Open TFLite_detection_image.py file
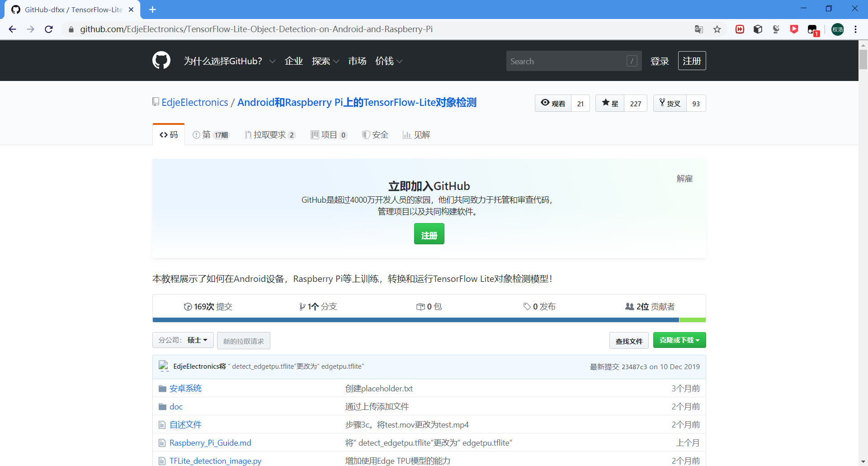868x466 pixels. point(215,461)
